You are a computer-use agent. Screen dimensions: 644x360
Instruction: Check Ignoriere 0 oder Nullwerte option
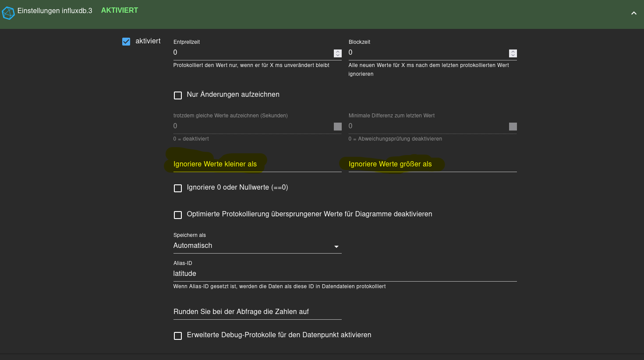[178, 188]
